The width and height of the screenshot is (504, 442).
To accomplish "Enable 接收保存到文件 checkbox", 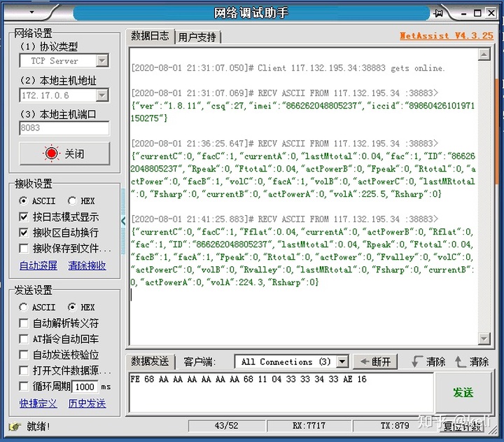I will [x=24, y=249].
